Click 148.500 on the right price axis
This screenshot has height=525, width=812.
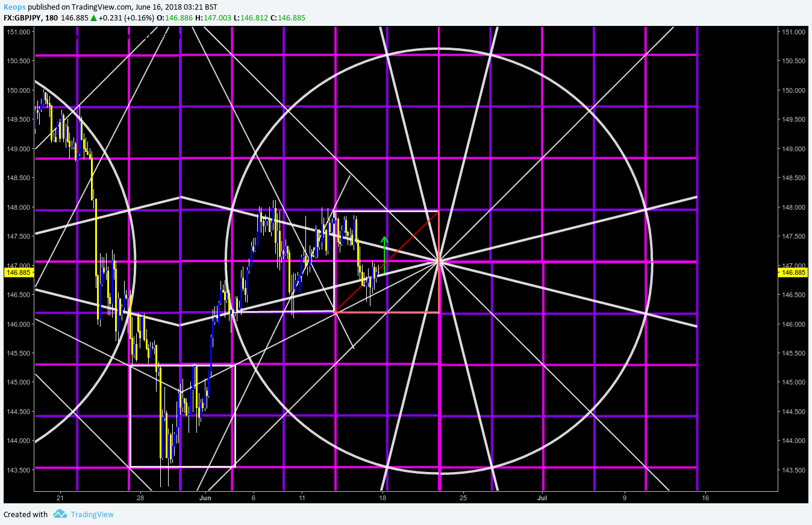tap(793, 178)
